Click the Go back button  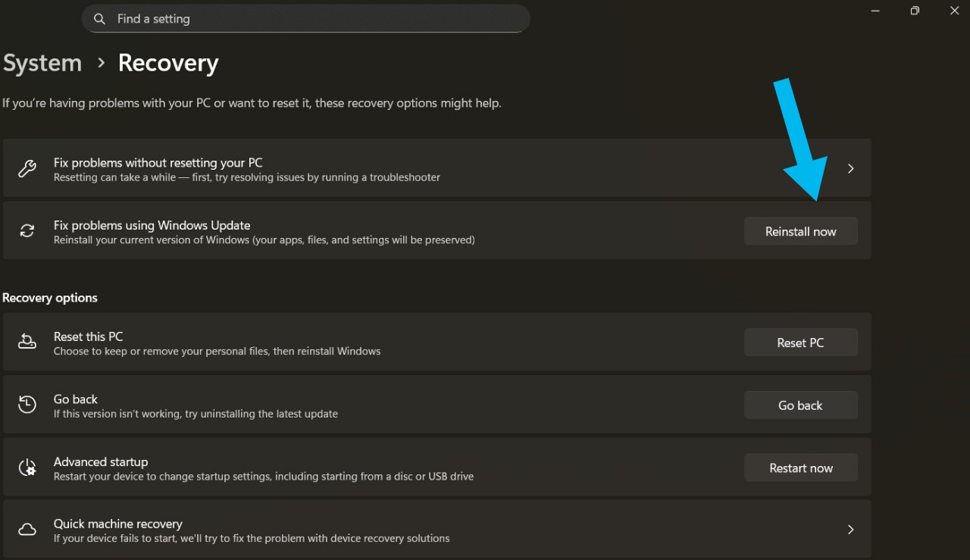click(x=801, y=405)
